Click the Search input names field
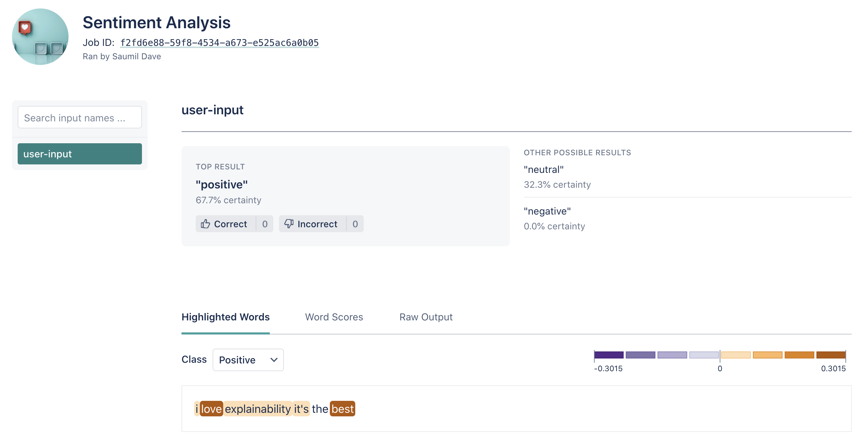This screenshot has height=446, width=868. 80,117
